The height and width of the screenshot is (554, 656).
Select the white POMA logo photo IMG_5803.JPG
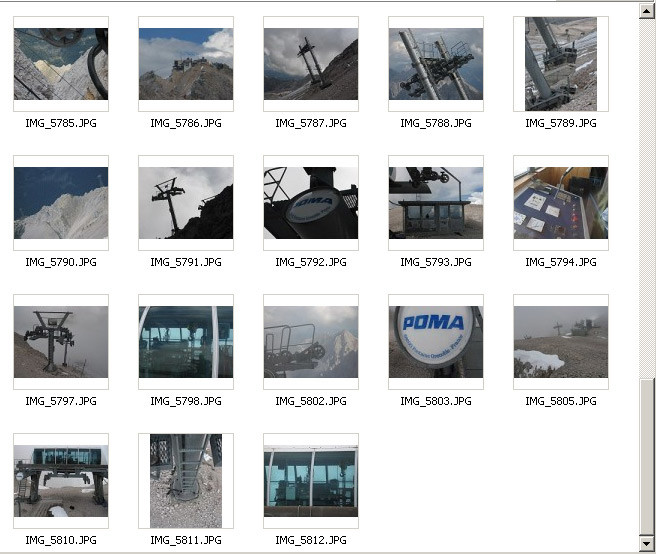436,342
